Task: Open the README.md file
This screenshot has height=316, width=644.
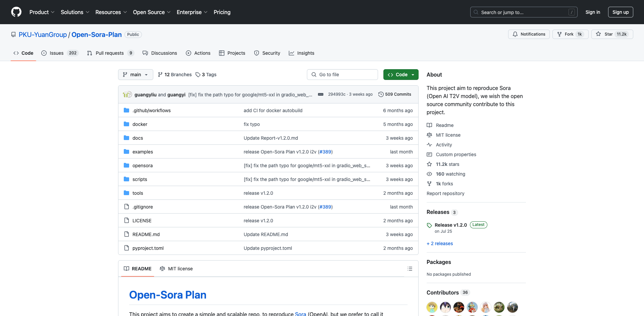Action: (x=146, y=234)
